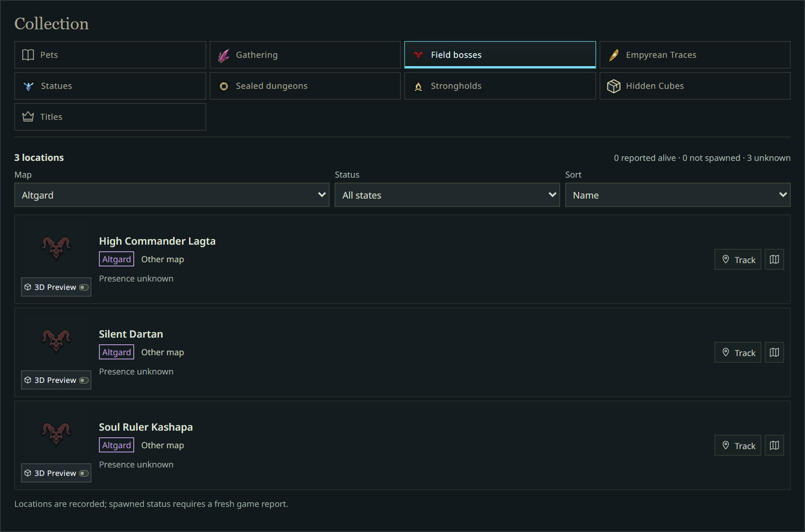The width and height of the screenshot is (805, 532).
Task: Toggle 3D Preview for Silent Dartan
Action: [56, 380]
